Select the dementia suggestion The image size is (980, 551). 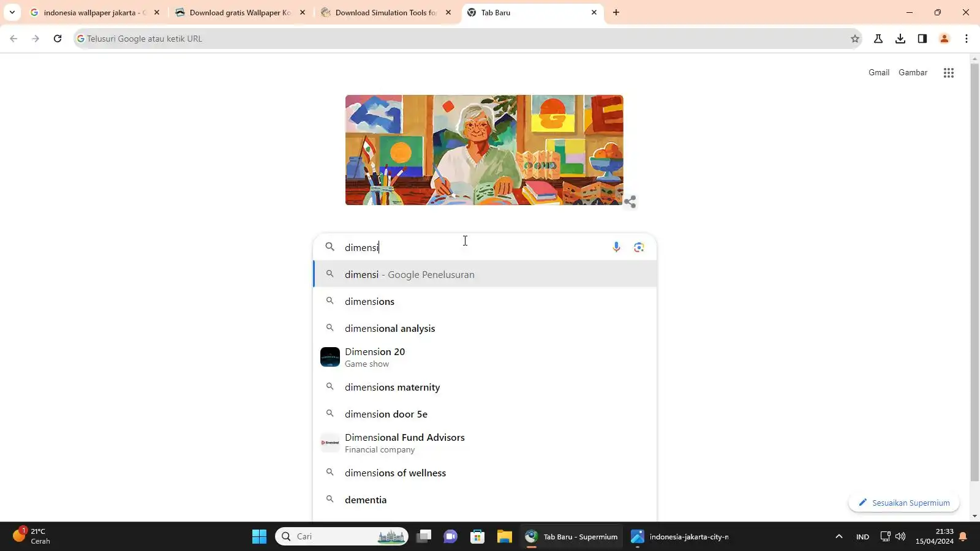tap(485, 500)
